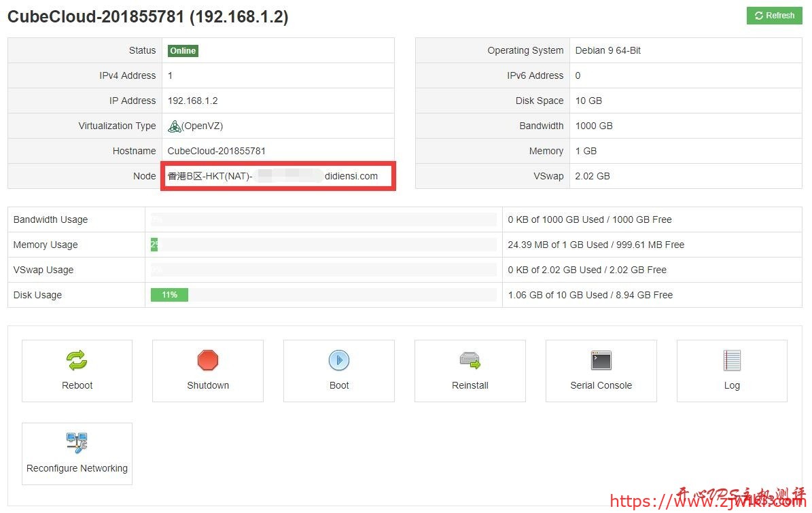Refresh the server status page

click(774, 16)
